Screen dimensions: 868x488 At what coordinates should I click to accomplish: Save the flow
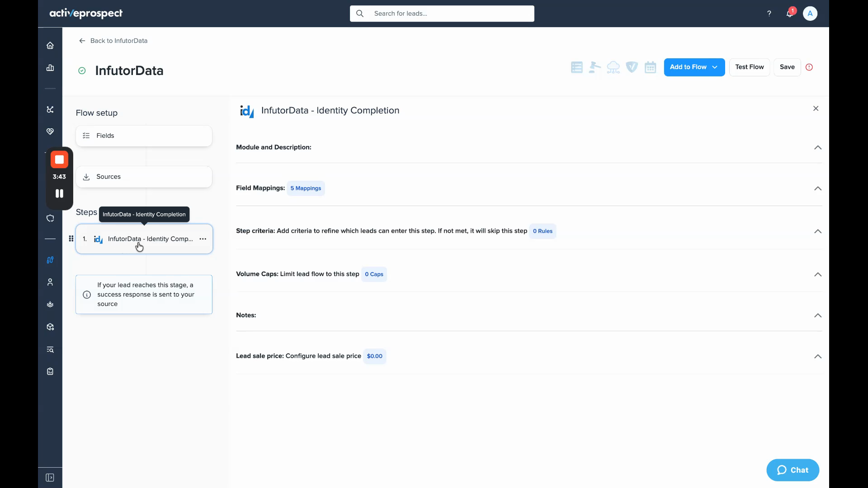point(787,67)
